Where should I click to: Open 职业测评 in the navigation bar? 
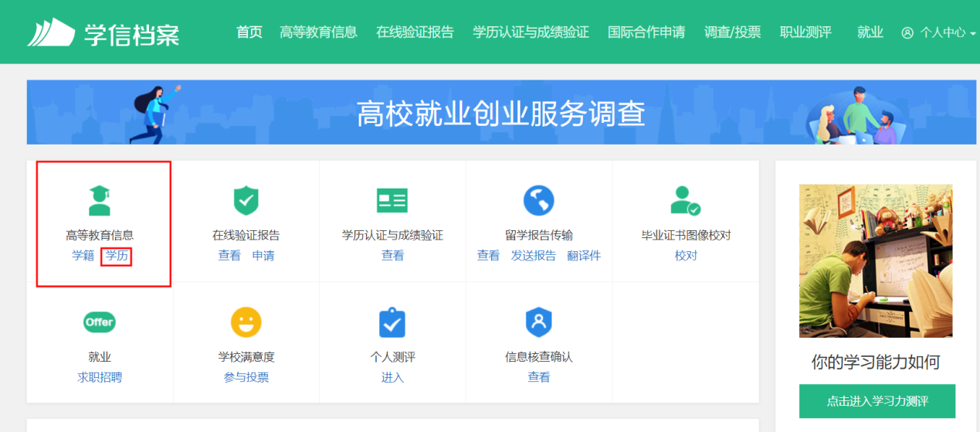(x=805, y=32)
